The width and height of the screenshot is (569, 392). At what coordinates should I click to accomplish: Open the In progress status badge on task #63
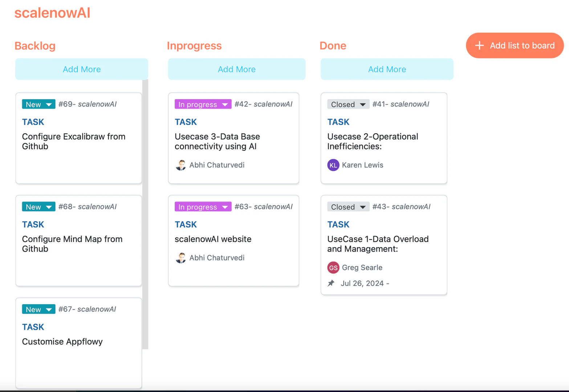point(203,207)
